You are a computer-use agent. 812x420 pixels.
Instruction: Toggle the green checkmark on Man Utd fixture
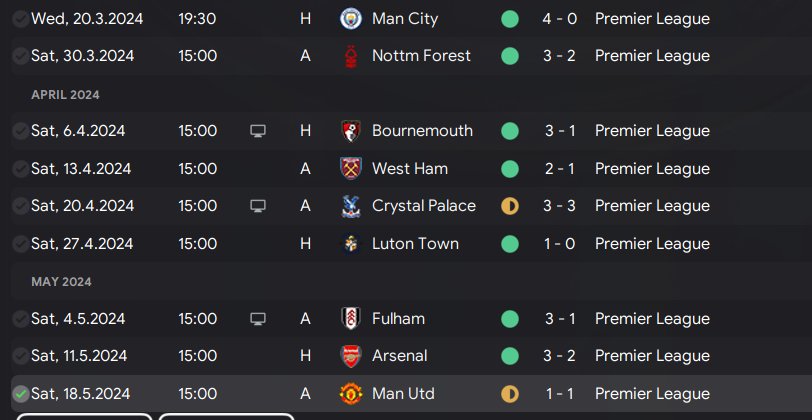point(21,394)
